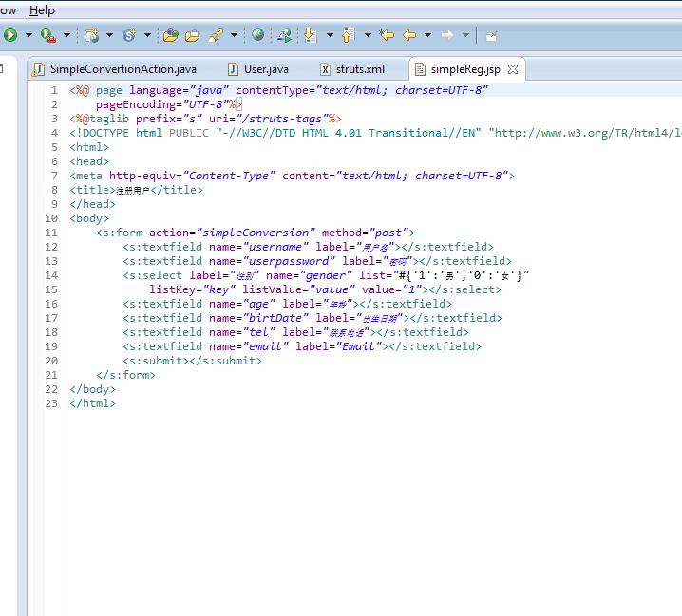Click the </html> closing tag
Screen dimensions: 682x616
[93, 403]
